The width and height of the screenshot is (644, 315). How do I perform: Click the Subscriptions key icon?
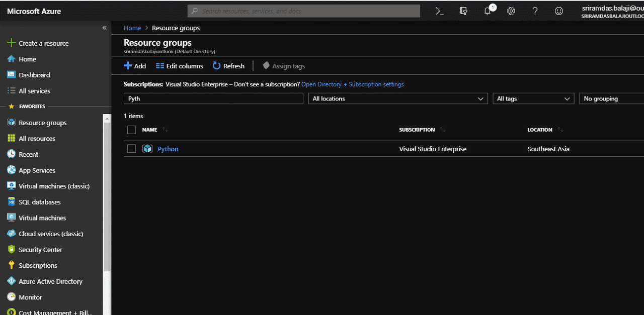click(x=11, y=265)
